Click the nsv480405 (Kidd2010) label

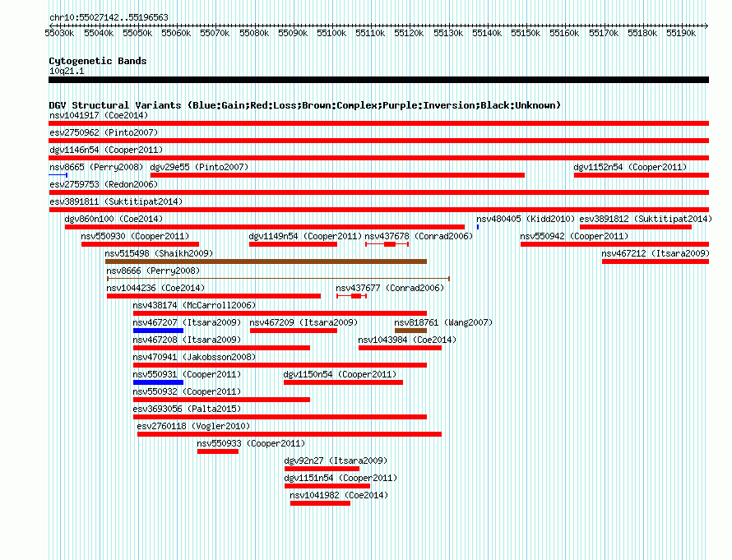(526, 219)
